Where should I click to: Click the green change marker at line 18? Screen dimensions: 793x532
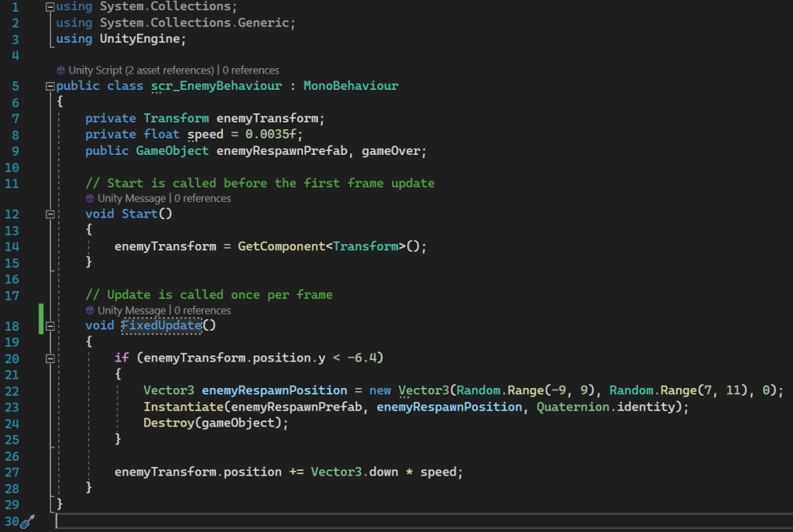tap(40, 318)
